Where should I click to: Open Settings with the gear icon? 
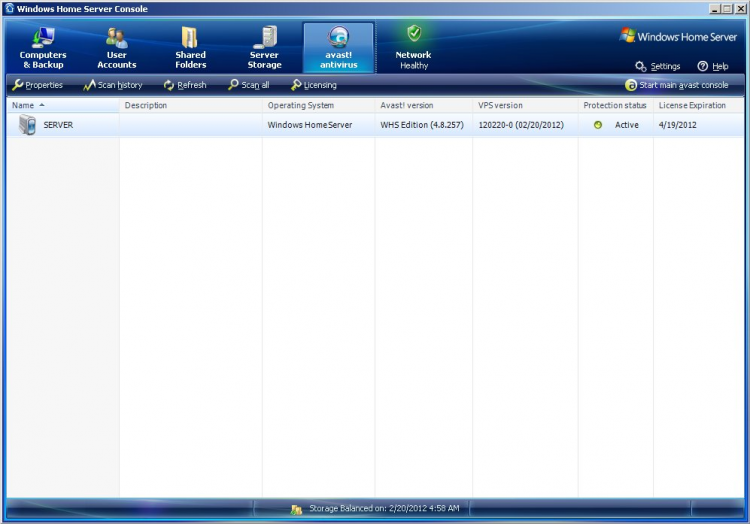pos(640,66)
